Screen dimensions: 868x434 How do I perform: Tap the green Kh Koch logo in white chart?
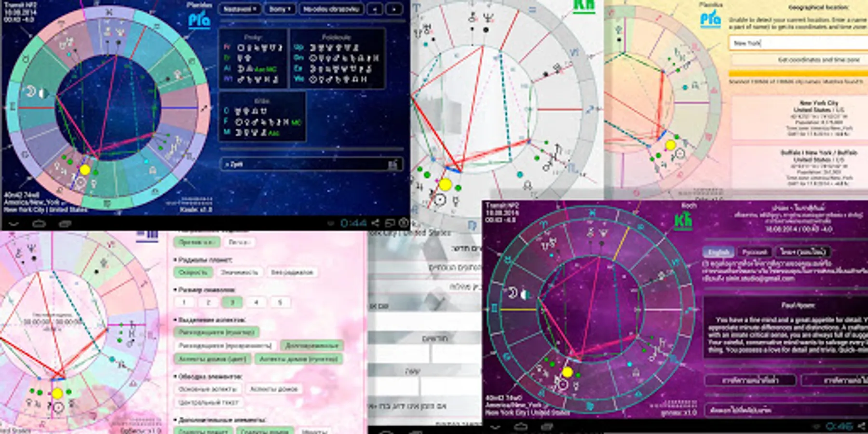tap(584, 6)
